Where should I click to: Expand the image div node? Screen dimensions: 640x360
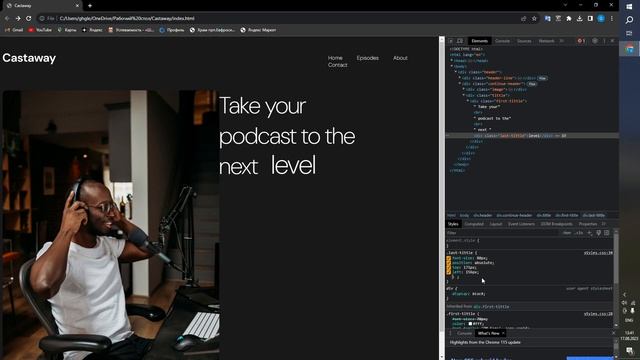[464, 89]
